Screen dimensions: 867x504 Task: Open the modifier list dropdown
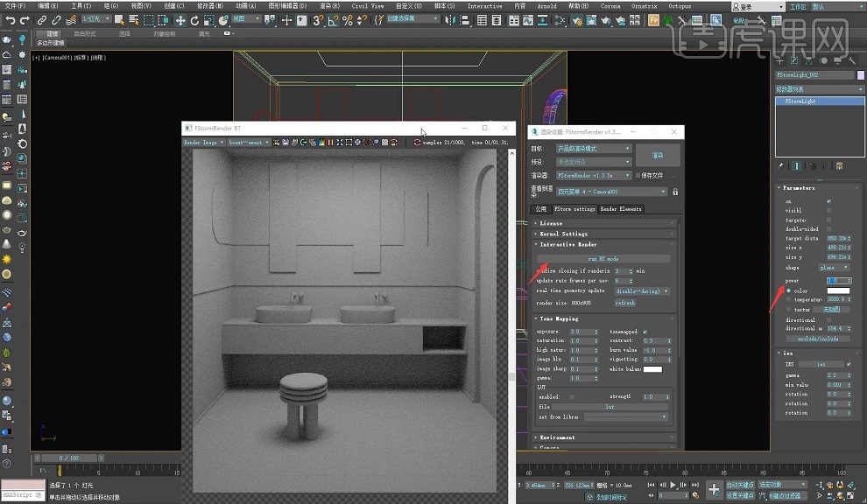(x=820, y=89)
